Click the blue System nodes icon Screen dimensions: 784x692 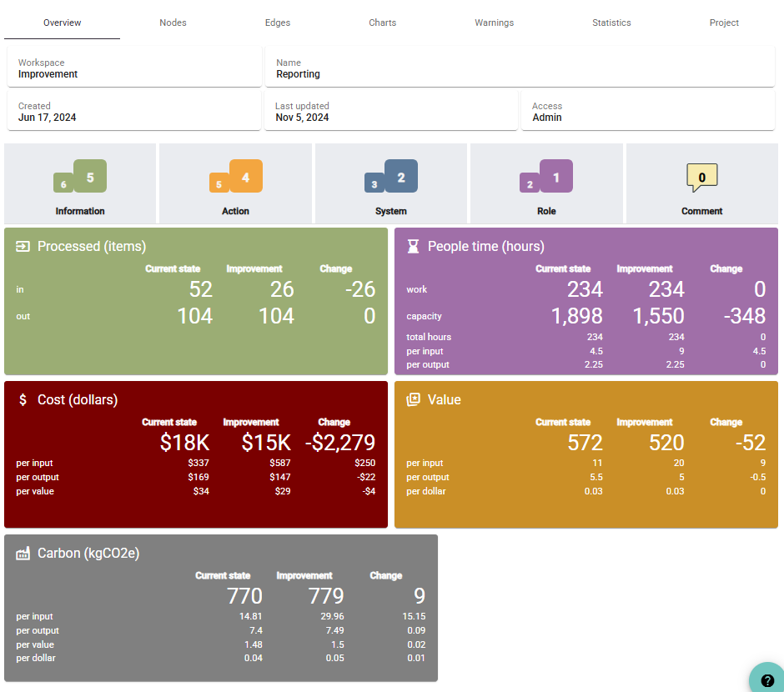(391, 176)
